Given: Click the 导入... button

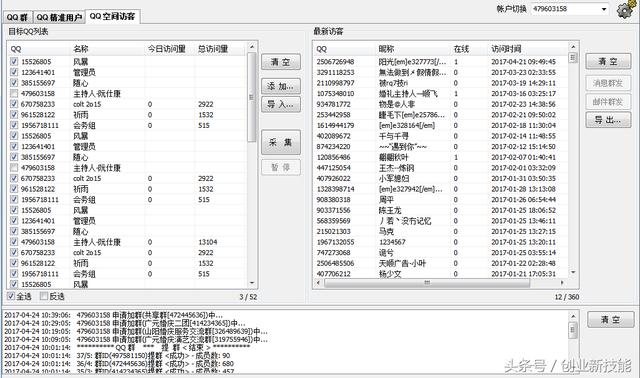Looking at the screenshot, I should [281, 105].
